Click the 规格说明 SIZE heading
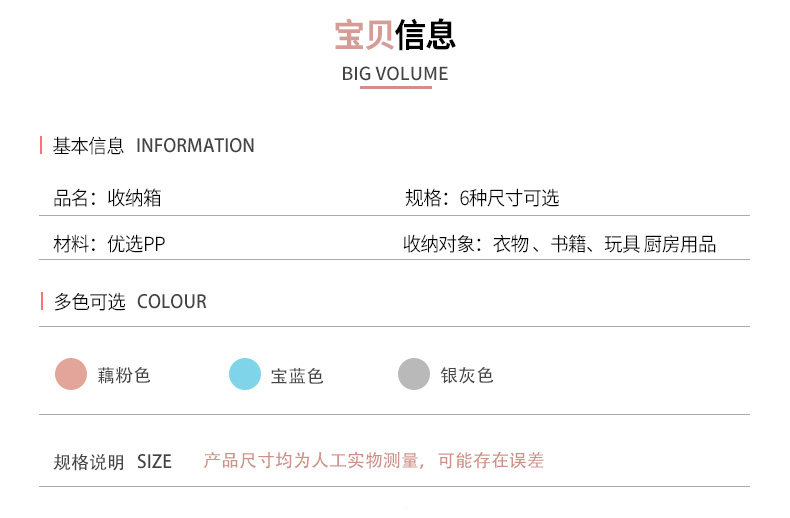This screenshot has width=790, height=518. coord(113,462)
